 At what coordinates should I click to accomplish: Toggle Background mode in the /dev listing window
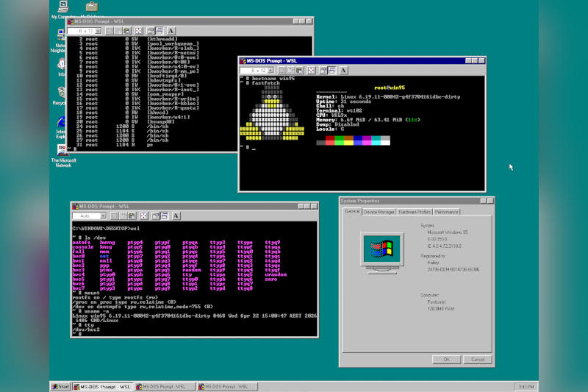165,215
